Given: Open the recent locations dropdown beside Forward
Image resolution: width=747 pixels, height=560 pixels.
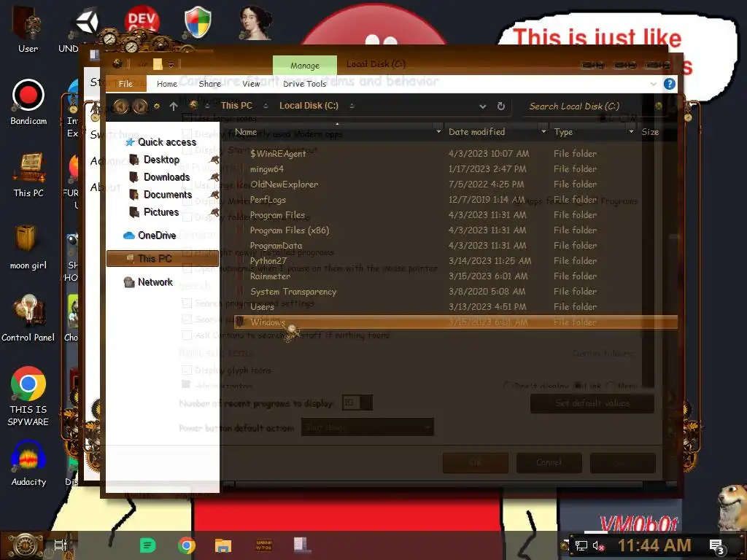Looking at the screenshot, I should 156,106.
